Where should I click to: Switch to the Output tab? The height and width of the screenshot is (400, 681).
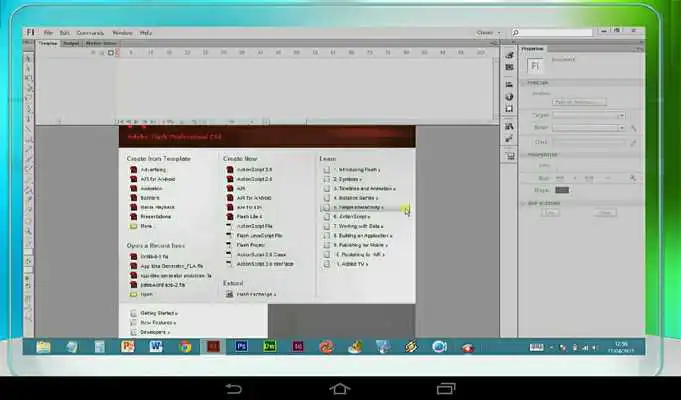71,43
